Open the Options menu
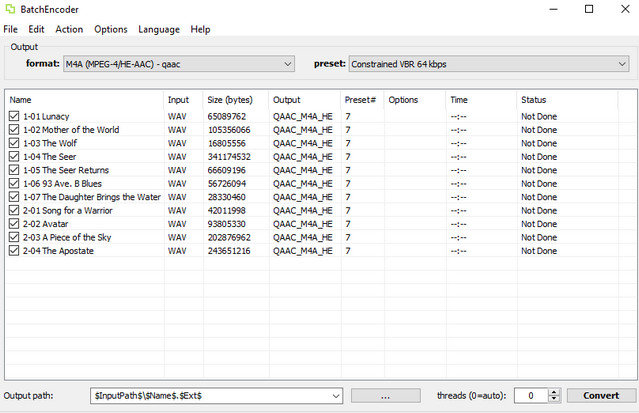Viewport: 639px width, 413px height. pos(111,29)
